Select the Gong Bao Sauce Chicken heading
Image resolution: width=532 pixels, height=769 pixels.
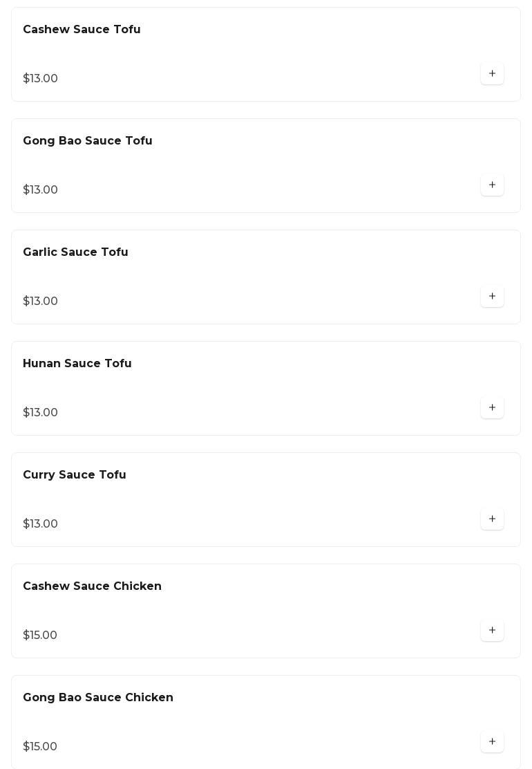tap(98, 698)
